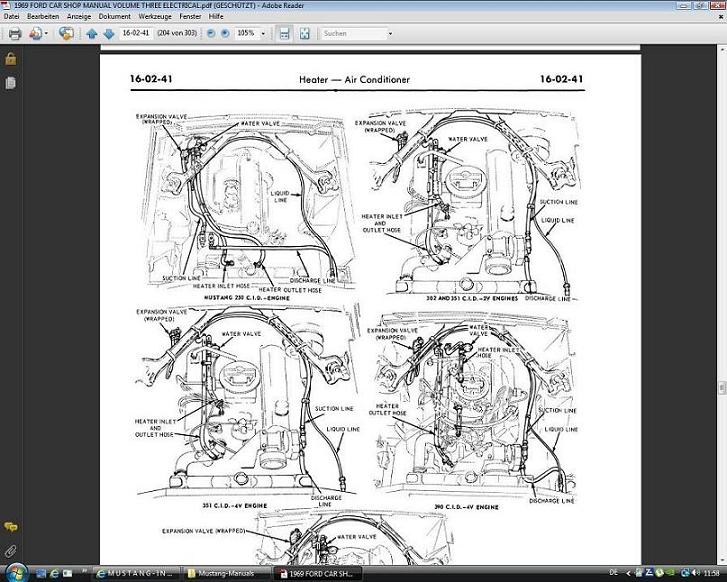This screenshot has height=582, width=727.
Task: Open the Attachments paperclip icon in sidebar
Action: click(11, 551)
